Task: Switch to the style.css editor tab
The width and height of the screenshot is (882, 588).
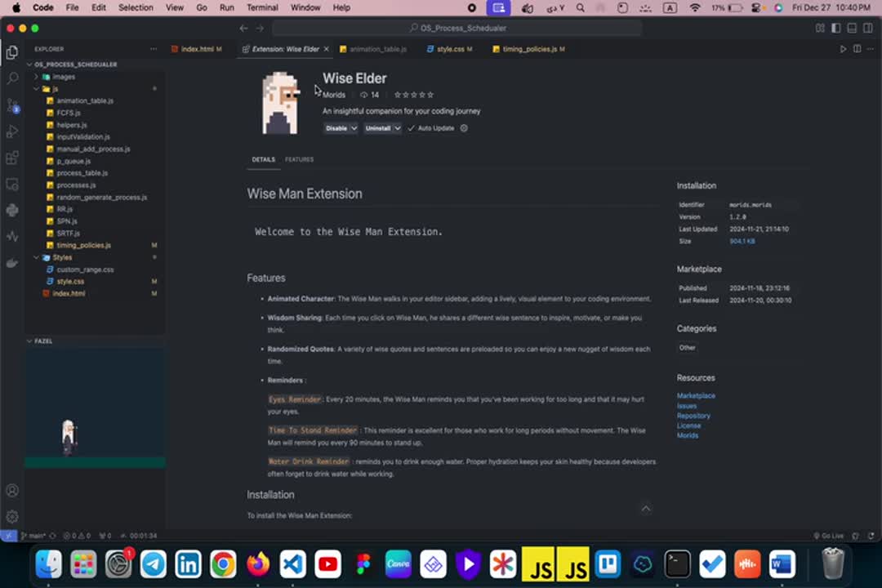Action: [450, 49]
